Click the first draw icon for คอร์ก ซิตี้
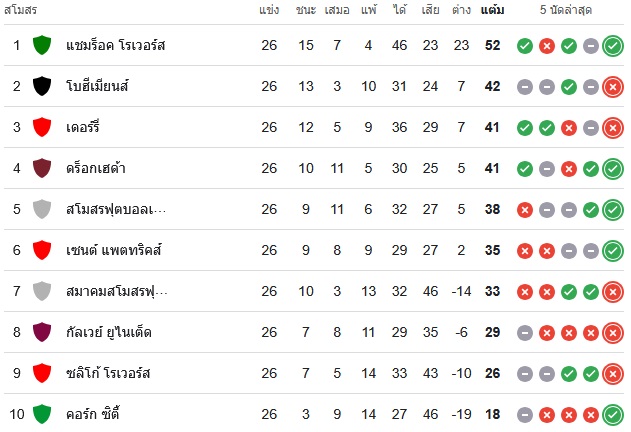 [x=525, y=415]
